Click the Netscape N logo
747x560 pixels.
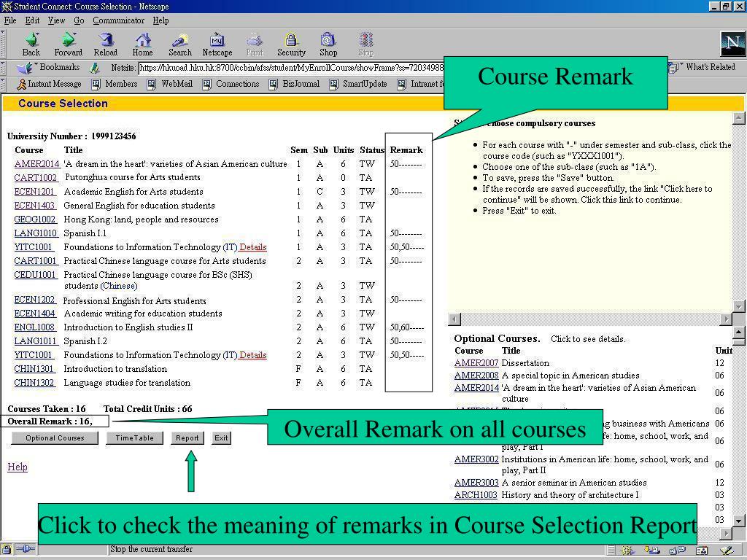732,44
